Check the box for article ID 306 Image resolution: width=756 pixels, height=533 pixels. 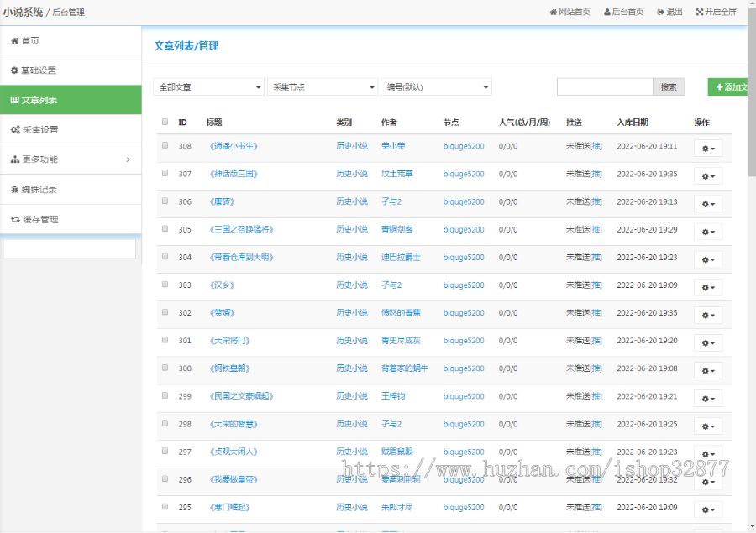165,201
